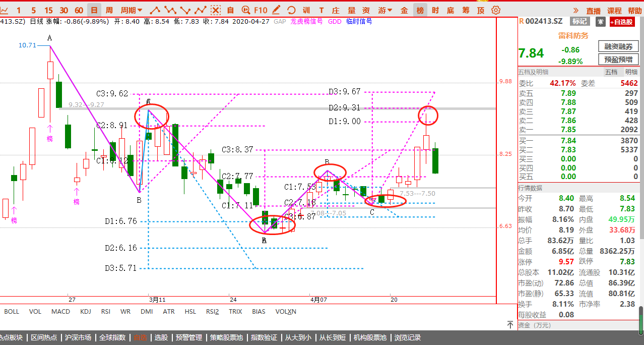Screen dimensions: 644x345
Task: Click the intraday line chart icon
Action: click(4, 10)
